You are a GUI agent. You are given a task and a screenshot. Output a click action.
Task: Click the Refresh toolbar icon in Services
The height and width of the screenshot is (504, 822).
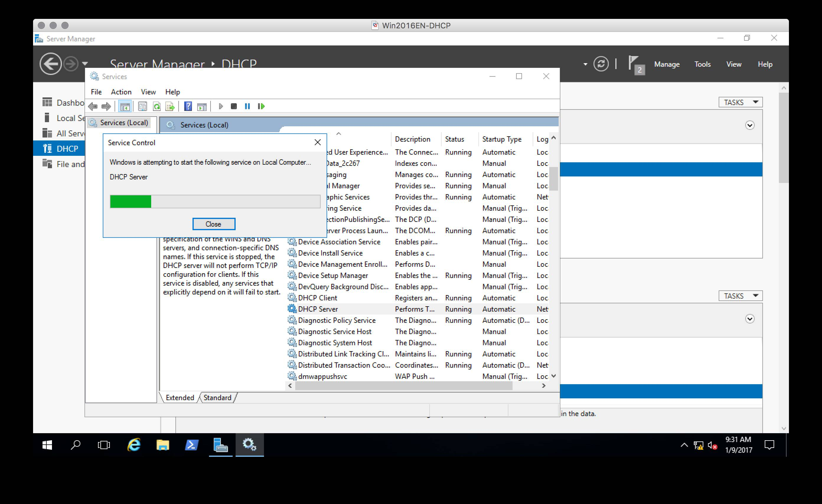click(x=156, y=106)
